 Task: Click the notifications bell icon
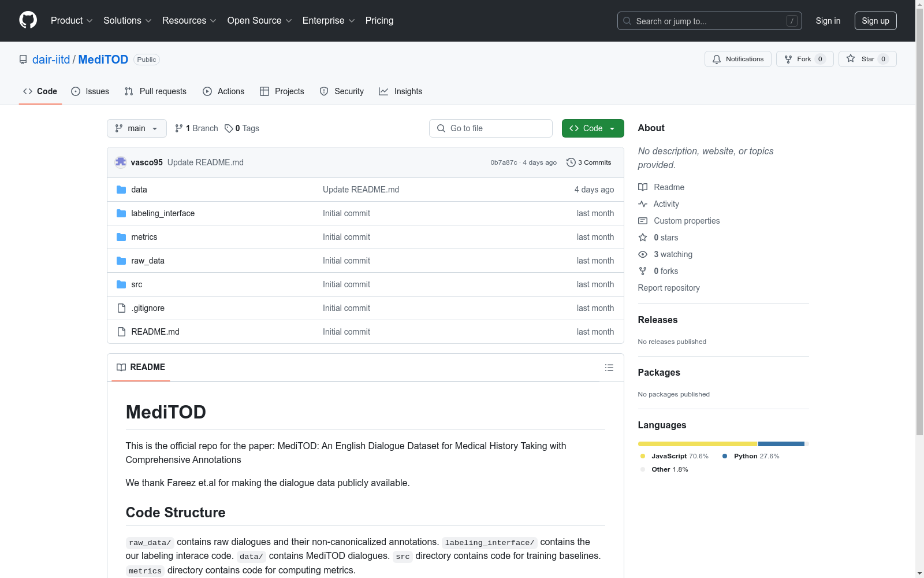pos(717,59)
